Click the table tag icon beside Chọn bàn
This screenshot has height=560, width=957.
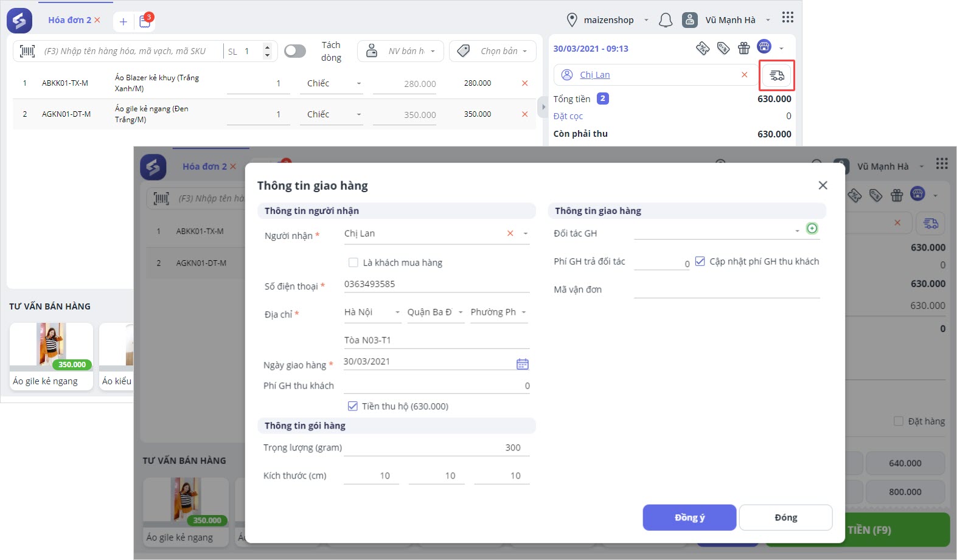[x=464, y=51]
